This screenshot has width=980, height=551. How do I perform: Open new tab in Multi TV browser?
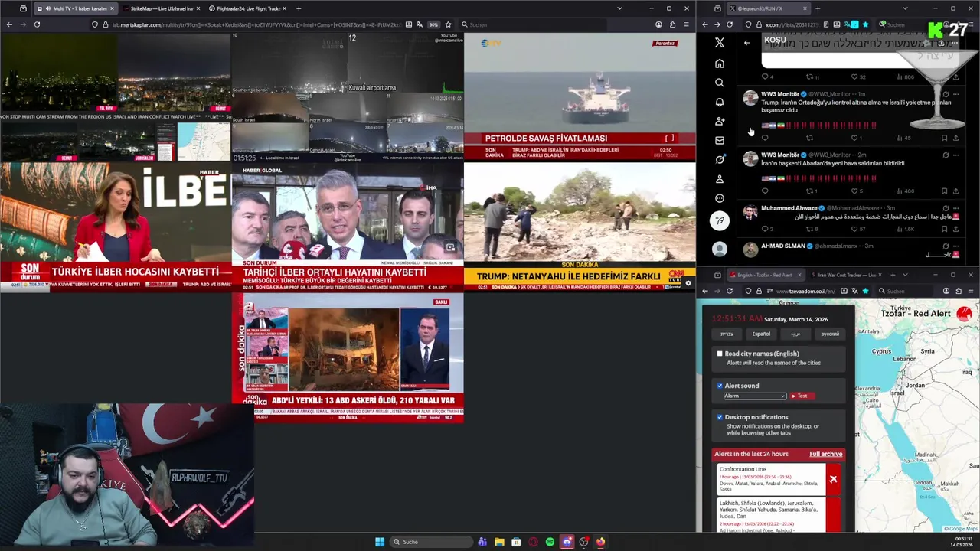pos(299,8)
